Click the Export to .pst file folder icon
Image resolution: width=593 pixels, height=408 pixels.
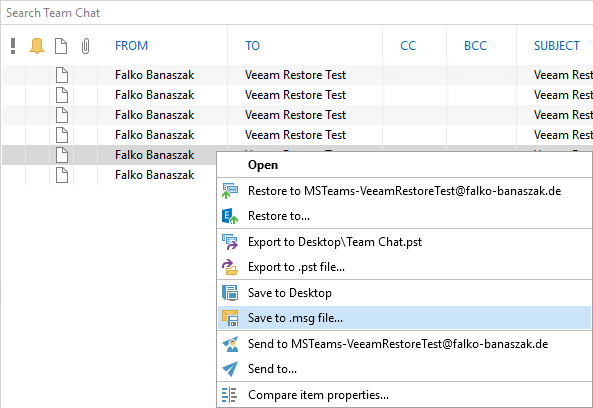point(230,267)
